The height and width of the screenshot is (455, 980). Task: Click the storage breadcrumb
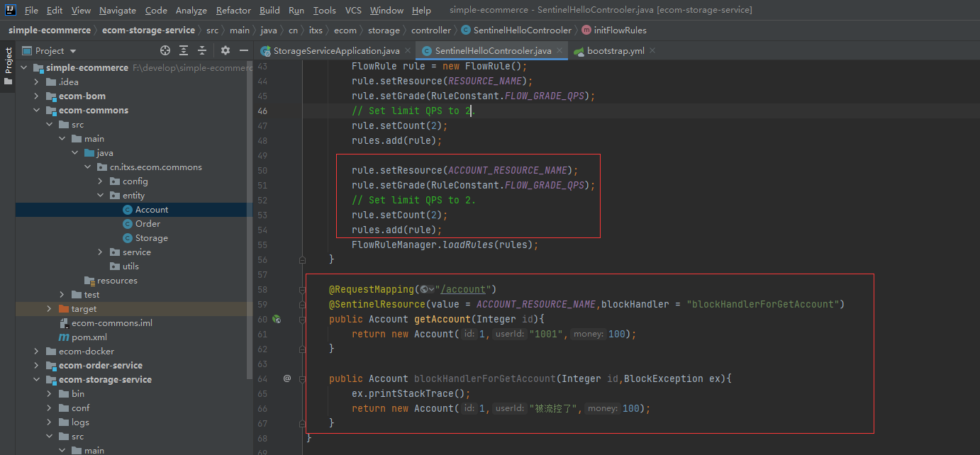coord(384,30)
